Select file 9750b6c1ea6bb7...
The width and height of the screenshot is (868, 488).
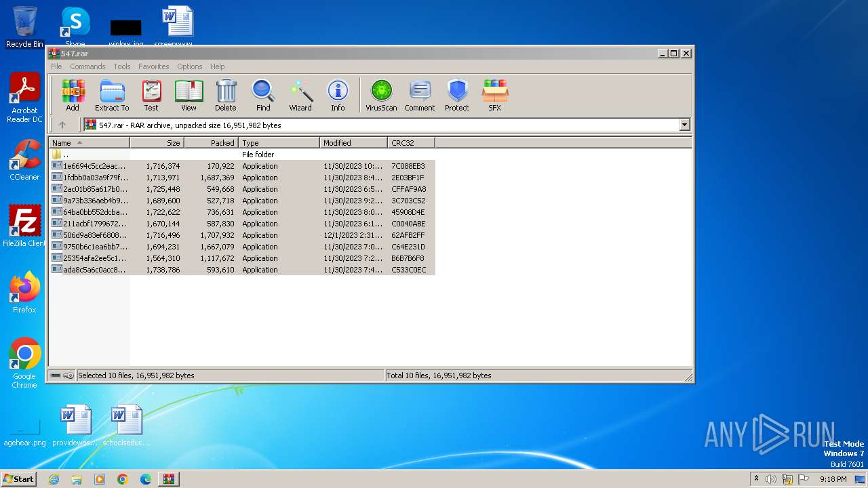click(x=242, y=247)
